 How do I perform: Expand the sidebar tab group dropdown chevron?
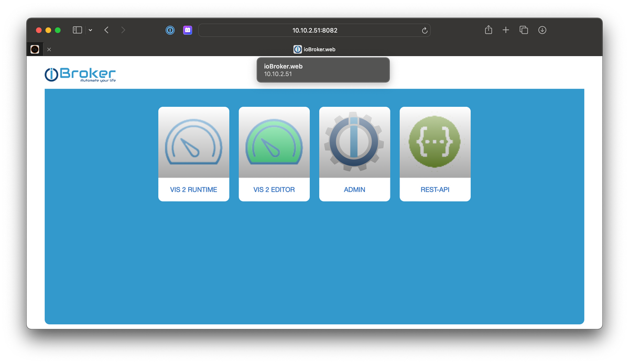(90, 30)
